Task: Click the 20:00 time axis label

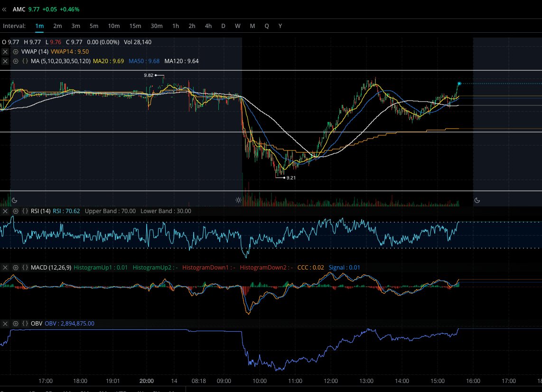Action: click(x=147, y=381)
